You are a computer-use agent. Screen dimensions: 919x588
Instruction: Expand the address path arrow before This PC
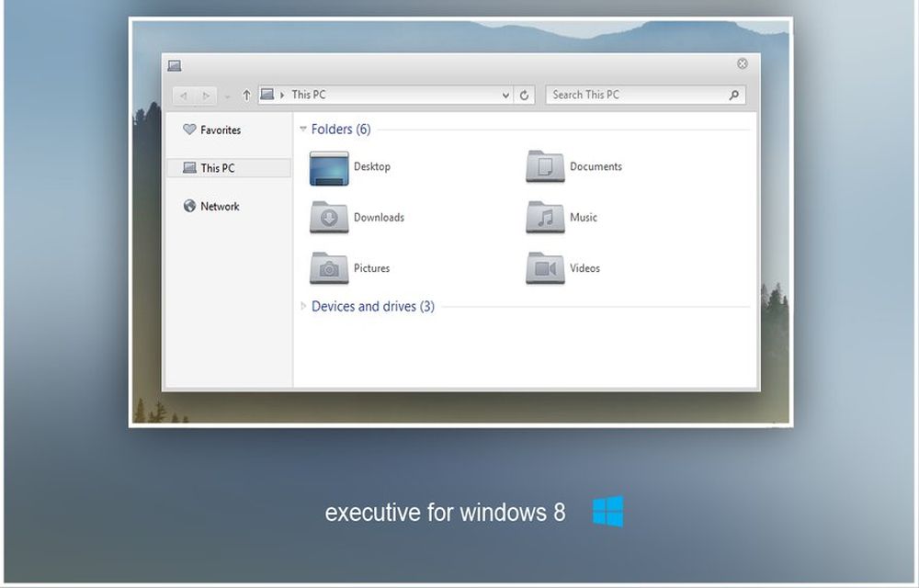pos(282,95)
